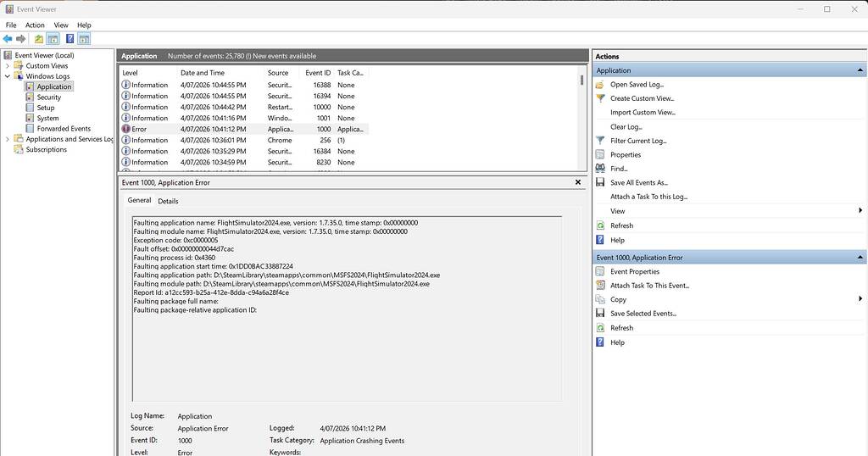The height and width of the screenshot is (456, 868).
Task: Click Attach Task To This Event icon
Action: (x=600, y=285)
